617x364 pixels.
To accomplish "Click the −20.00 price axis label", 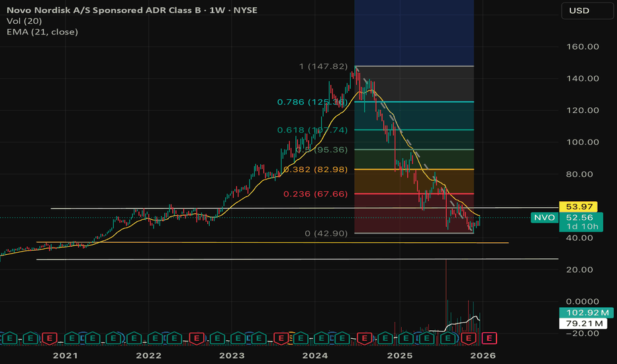I will click(x=583, y=334).
